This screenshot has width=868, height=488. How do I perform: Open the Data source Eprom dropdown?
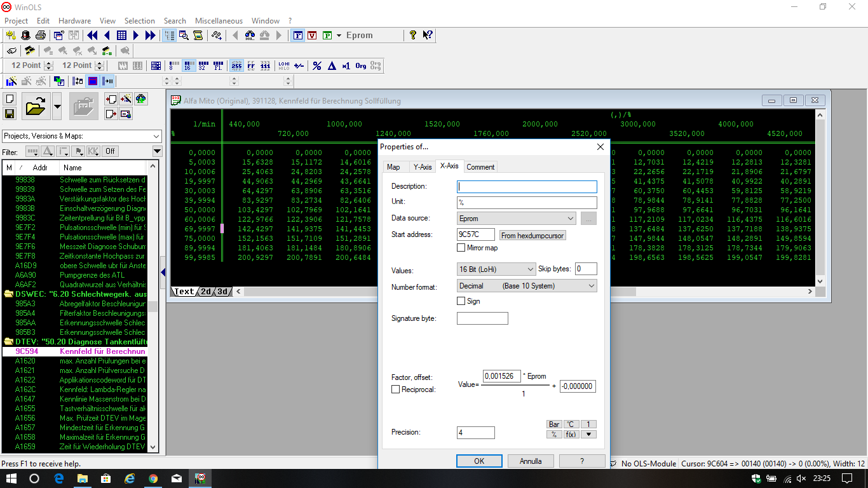tap(516, 219)
